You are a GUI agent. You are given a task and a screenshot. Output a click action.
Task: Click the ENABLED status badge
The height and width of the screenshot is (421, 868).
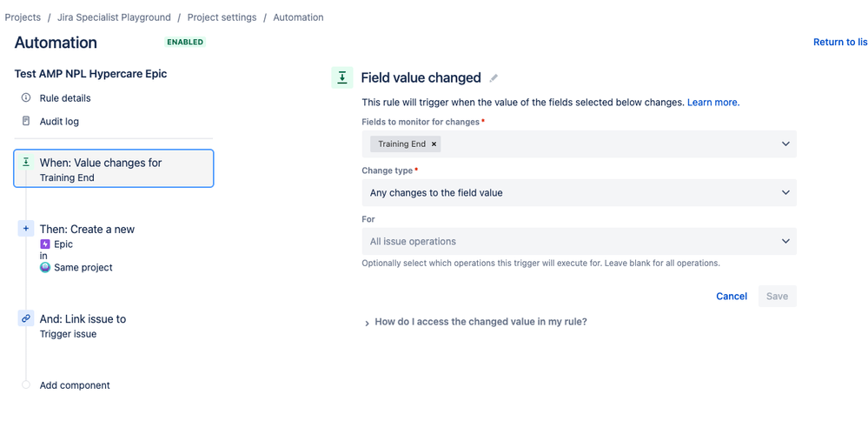point(185,42)
